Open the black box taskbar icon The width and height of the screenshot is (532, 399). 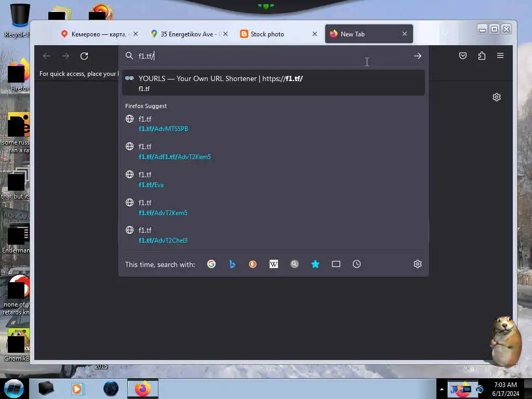(x=46, y=389)
